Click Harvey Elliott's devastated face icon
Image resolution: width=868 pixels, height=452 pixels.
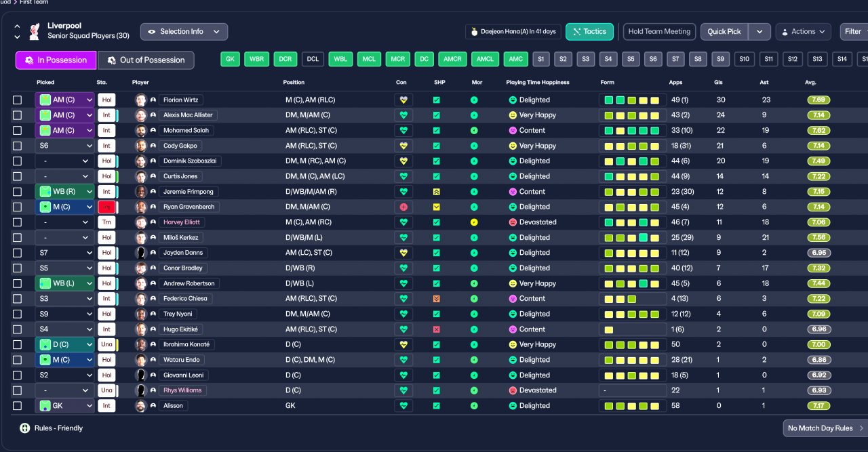[x=513, y=222]
